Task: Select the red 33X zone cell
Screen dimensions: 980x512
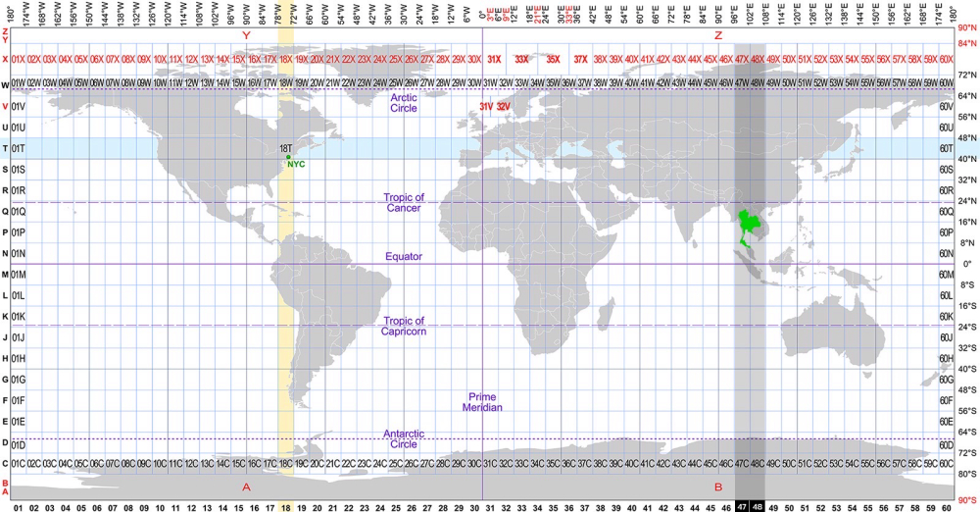Action: [521, 60]
